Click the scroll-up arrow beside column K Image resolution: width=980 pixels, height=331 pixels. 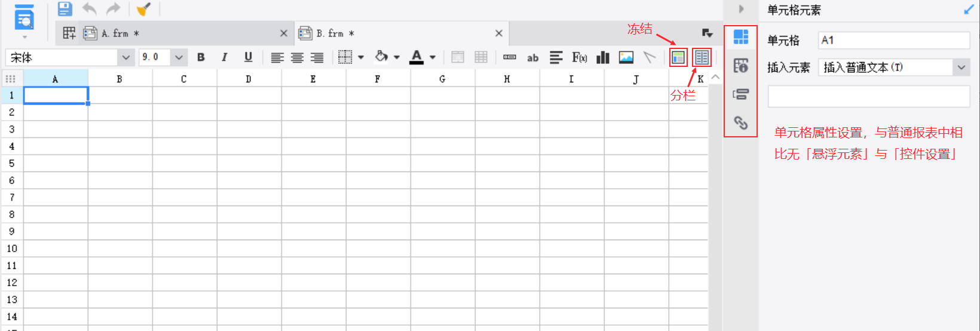point(715,78)
